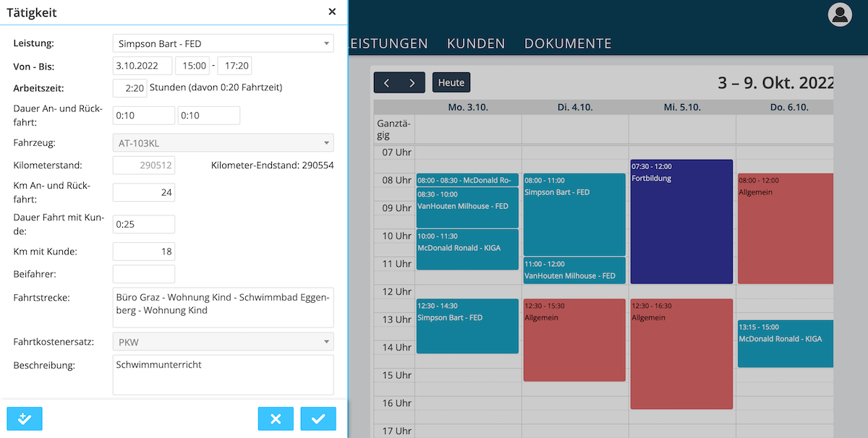Click the week title 3 – 9. Okt. 2022
The width and height of the screenshot is (868, 438).
(x=777, y=83)
